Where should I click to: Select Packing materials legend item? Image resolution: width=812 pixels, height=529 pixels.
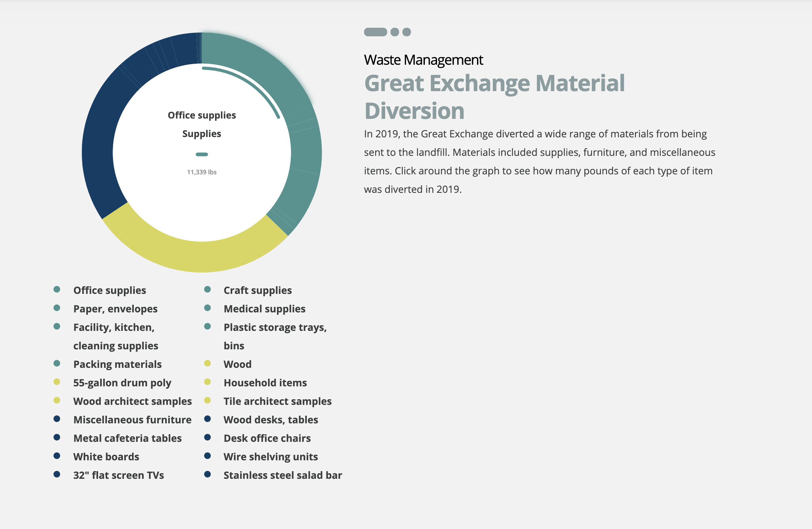point(117,364)
